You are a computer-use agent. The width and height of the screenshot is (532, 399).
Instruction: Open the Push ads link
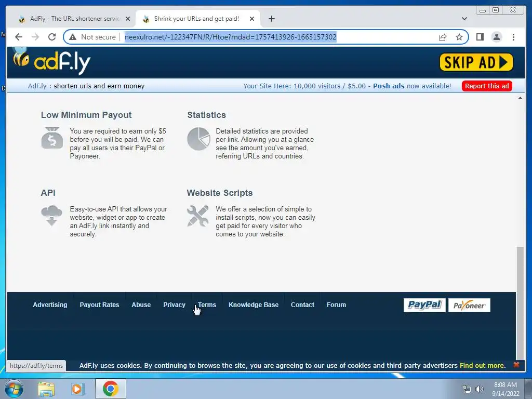point(389,86)
